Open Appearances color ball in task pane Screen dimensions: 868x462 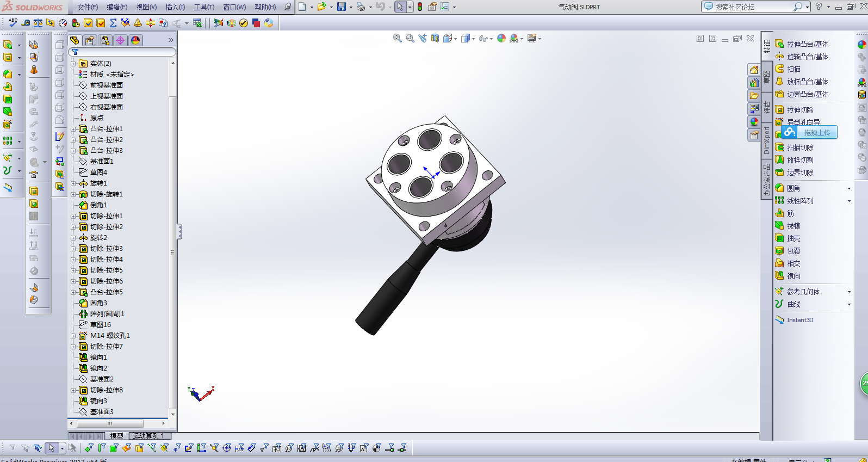click(754, 122)
